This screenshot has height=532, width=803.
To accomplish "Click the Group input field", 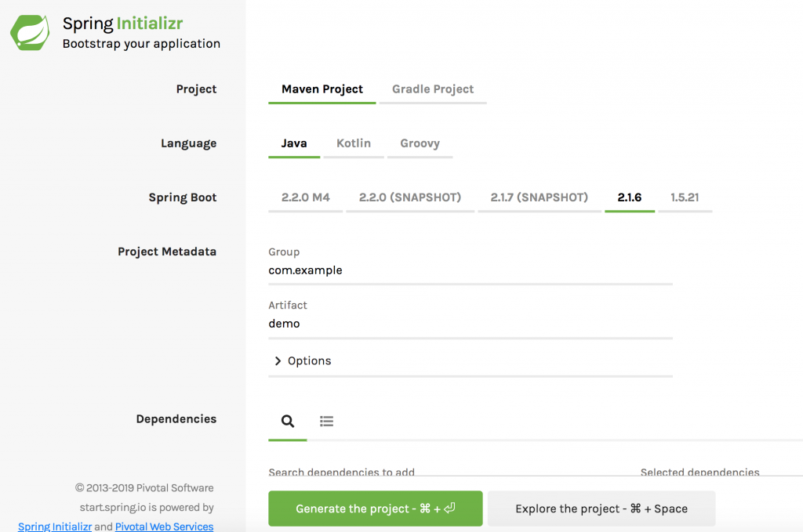I will [470, 270].
